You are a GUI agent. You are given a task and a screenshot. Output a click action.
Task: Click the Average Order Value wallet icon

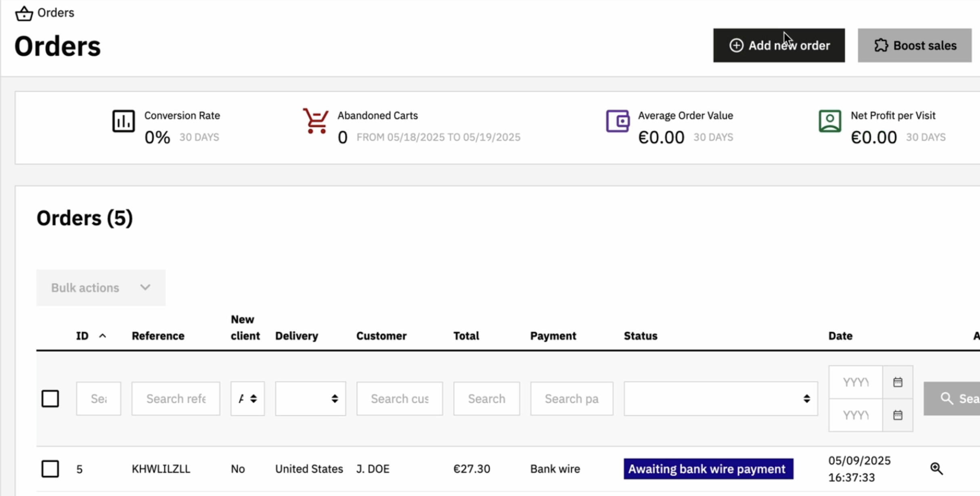[618, 121]
